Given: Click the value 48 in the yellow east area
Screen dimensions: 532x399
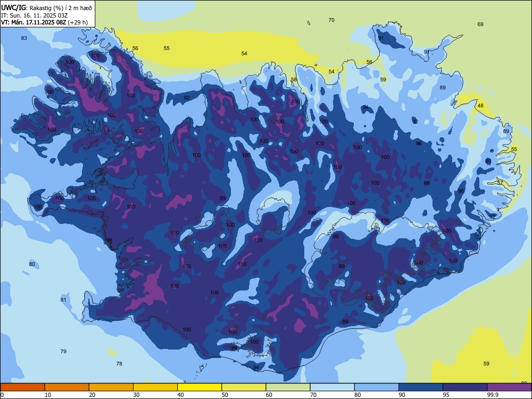Looking at the screenshot, I should 480,105.
